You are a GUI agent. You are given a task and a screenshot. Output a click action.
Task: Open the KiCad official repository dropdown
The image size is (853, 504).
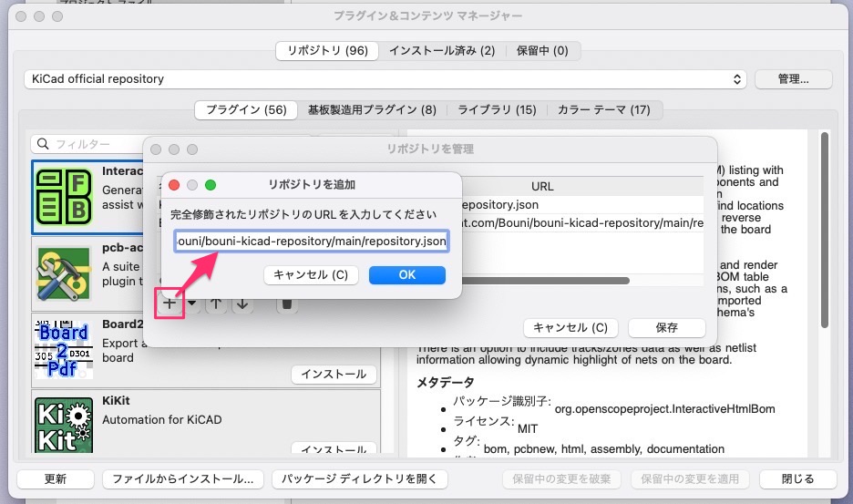pos(385,79)
